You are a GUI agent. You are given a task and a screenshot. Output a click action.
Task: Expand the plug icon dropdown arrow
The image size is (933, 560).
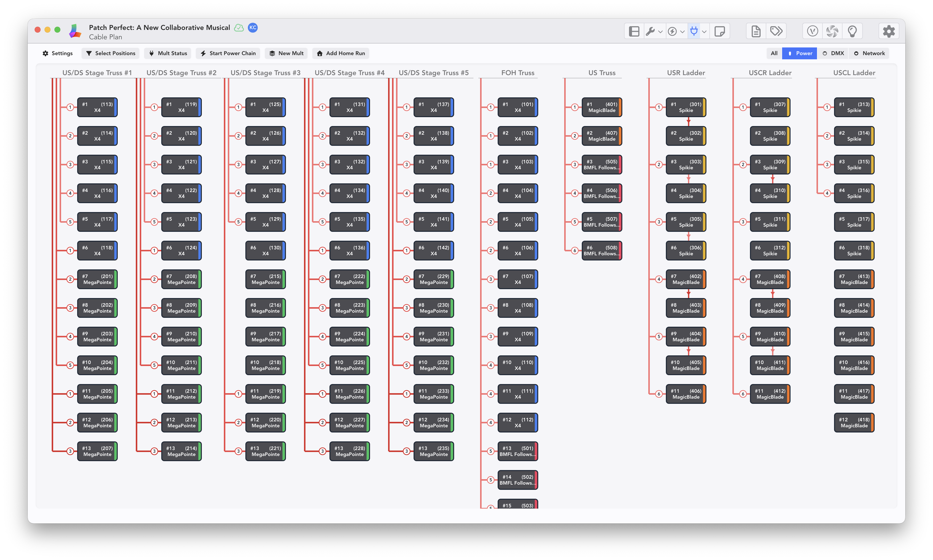coord(704,32)
